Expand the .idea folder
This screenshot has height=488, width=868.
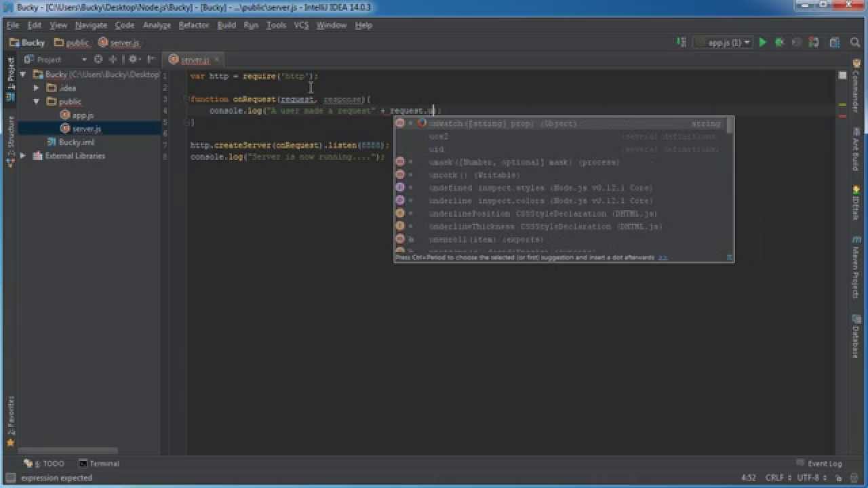[37, 88]
